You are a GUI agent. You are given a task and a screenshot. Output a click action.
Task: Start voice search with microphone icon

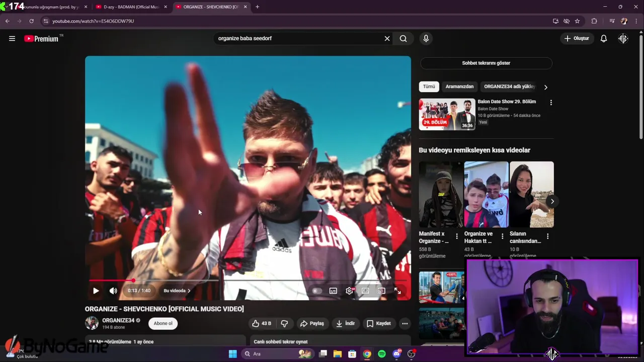[x=426, y=39]
